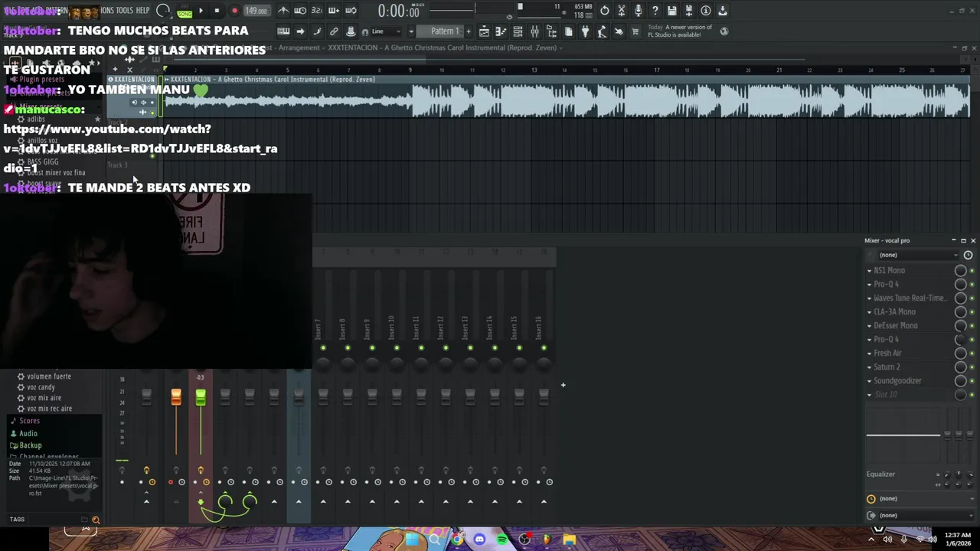Open the mixer view icon
This screenshot has height=551, width=980.
[x=534, y=31]
